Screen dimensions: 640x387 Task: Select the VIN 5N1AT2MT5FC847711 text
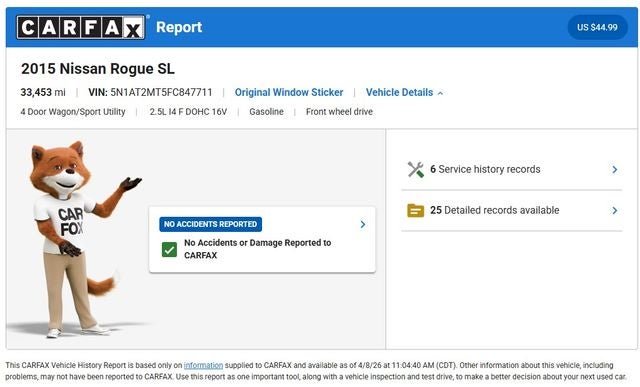tap(150, 93)
